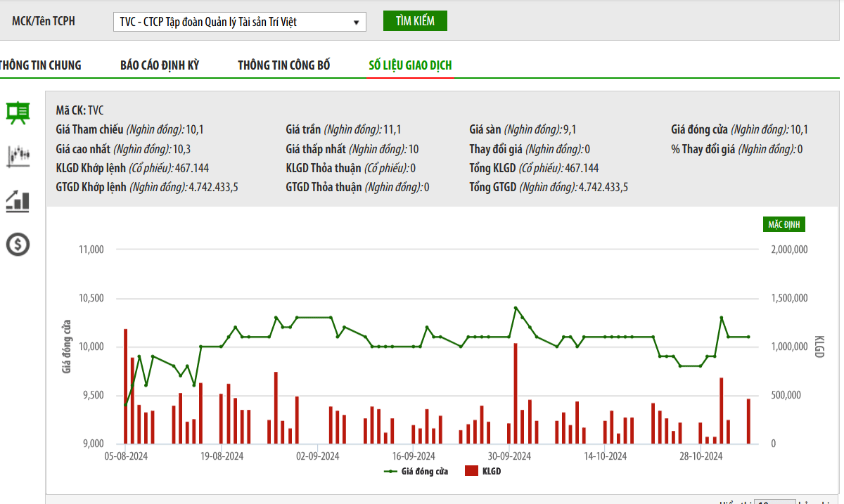This screenshot has width=844, height=504.
Task: Click the red KLGD square in legend
Action: tap(471, 472)
